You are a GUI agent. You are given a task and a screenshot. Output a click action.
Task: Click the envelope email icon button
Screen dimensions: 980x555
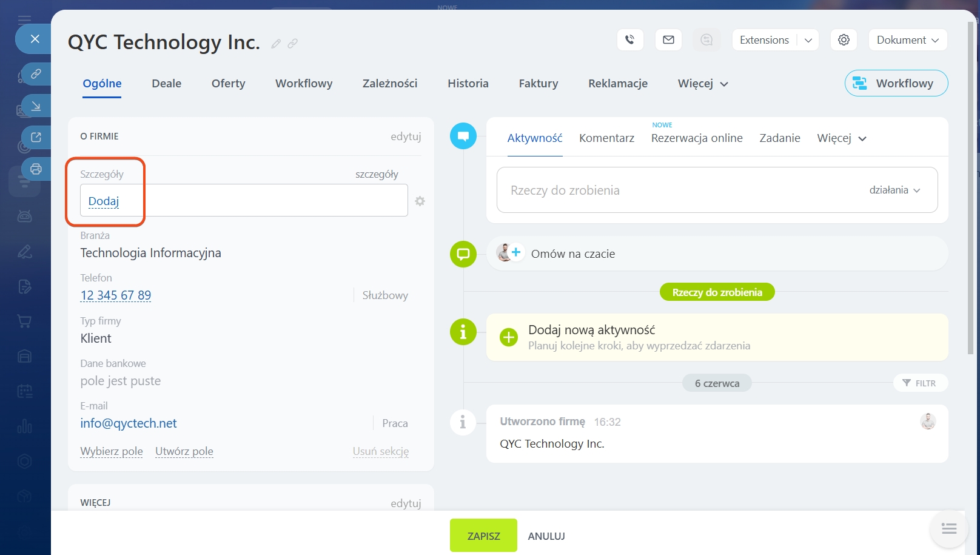click(x=668, y=40)
